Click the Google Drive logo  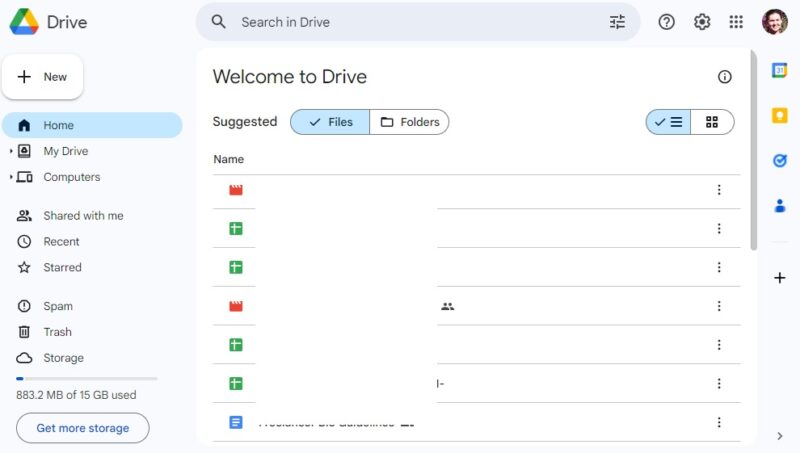24,22
